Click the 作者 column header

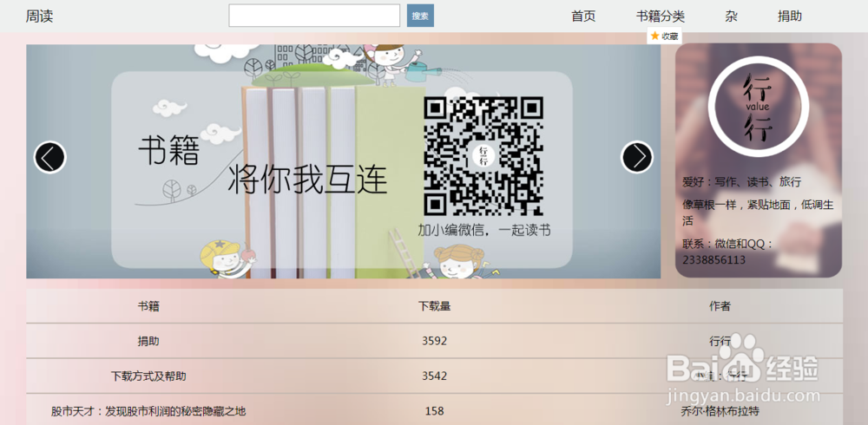[720, 306]
